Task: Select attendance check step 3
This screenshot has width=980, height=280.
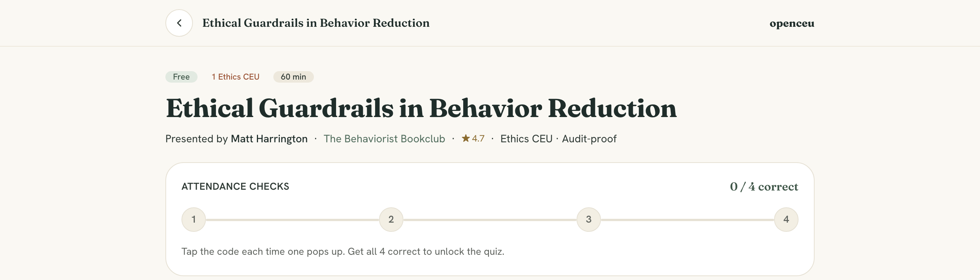Action: pyautogui.click(x=589, y=220)
